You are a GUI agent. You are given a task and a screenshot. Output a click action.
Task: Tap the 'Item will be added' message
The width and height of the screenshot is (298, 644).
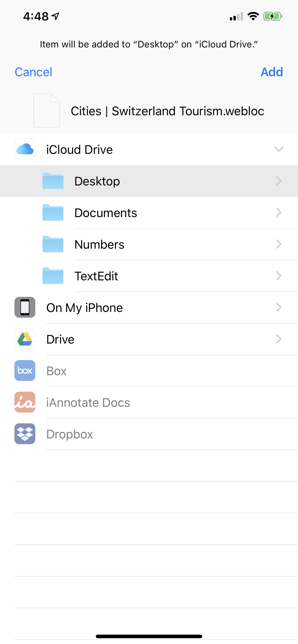(x=149, y=44)
